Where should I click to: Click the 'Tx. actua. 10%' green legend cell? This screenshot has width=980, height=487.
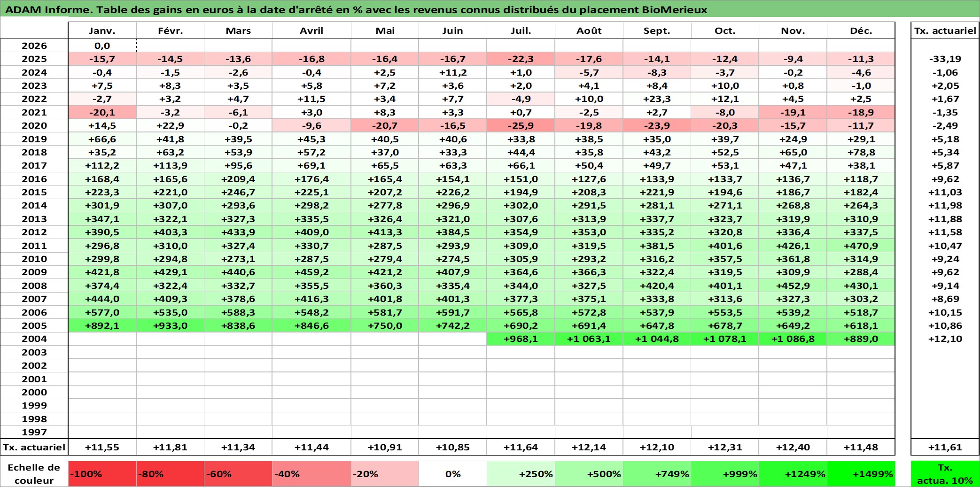[x=945, y=473]
